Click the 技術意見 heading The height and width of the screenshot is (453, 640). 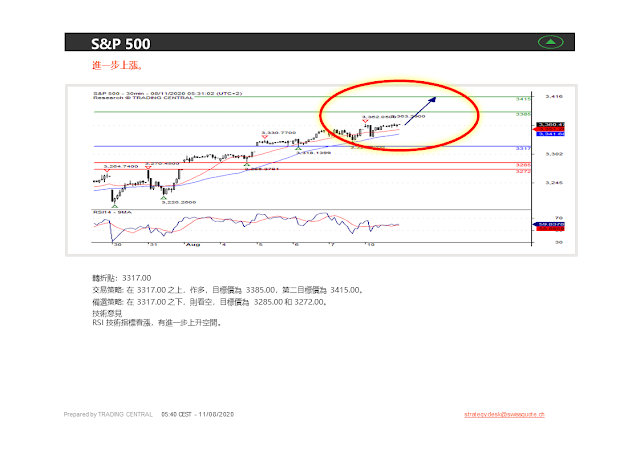pyautogui.click(x=107, y=313)
